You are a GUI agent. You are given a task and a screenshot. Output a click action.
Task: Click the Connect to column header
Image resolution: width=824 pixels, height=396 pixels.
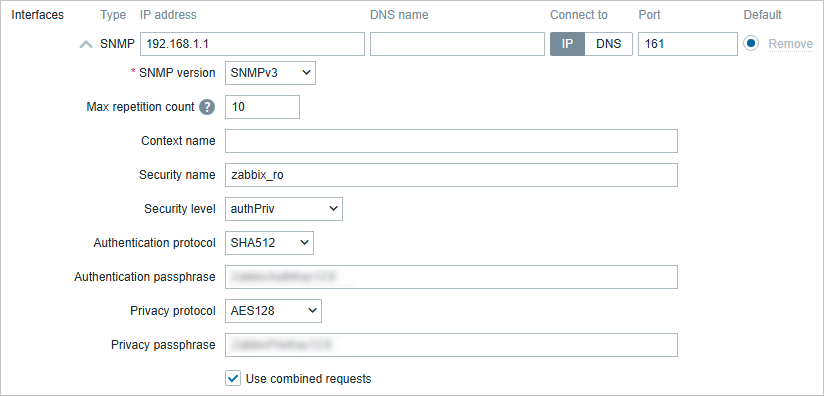(579, 15)
